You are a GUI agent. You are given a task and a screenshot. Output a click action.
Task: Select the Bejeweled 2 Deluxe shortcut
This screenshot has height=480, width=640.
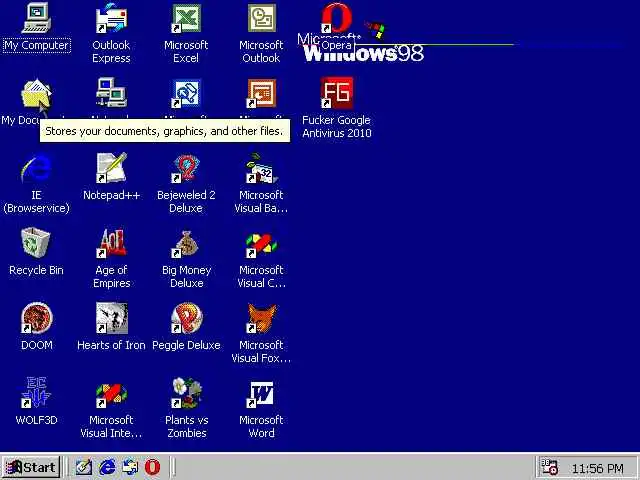186,168
